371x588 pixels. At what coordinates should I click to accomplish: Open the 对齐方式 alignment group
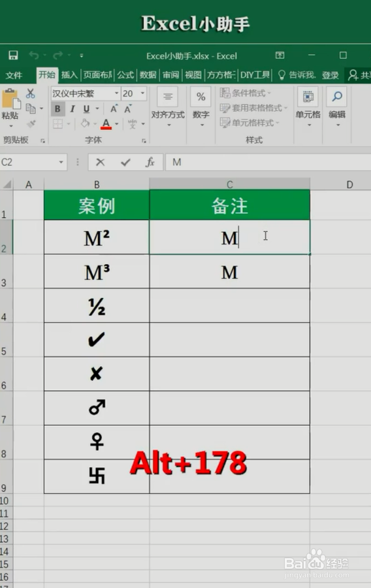coord(168,108)
